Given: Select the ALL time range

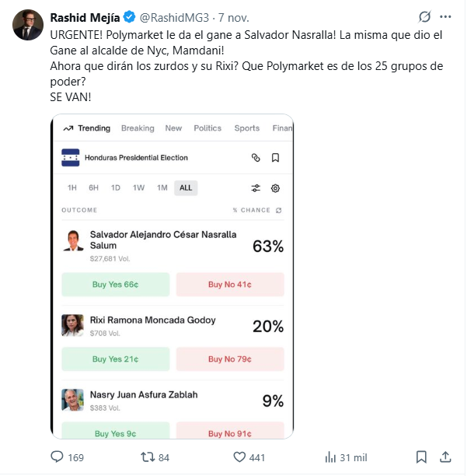Looking at the screenshot, I should pyautogui.click(x=186, y=187).
